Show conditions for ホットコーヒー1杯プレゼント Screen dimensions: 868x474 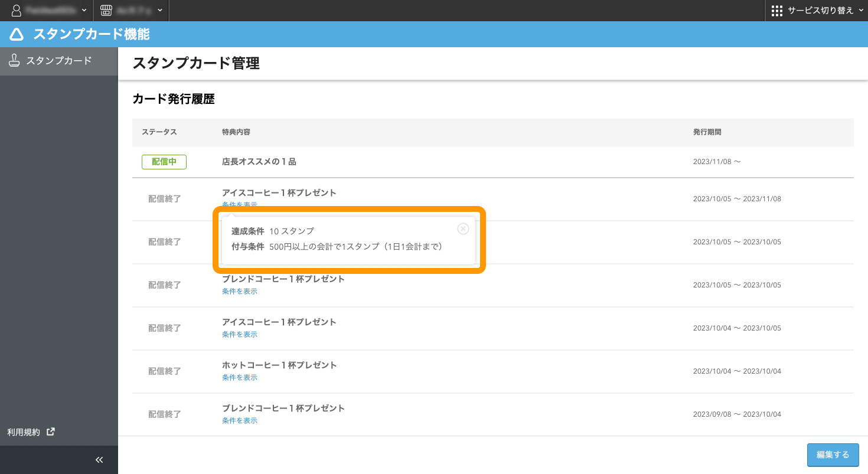(239, 377)
